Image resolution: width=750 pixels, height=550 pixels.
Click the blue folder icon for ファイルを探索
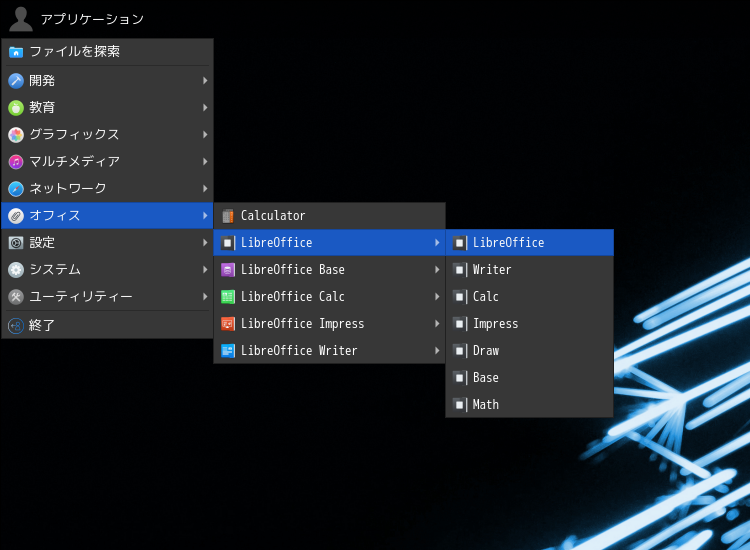point(16,52)
